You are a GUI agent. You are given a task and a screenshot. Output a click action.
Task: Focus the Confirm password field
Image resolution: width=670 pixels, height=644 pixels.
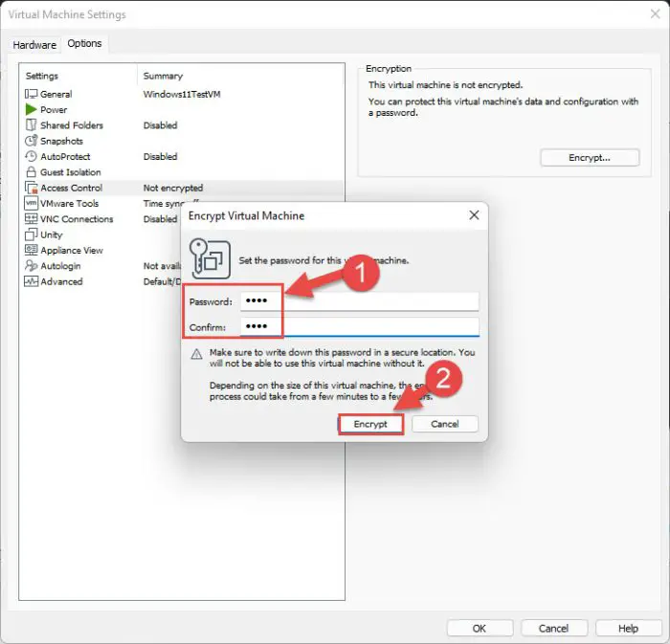tap(359, 326)
